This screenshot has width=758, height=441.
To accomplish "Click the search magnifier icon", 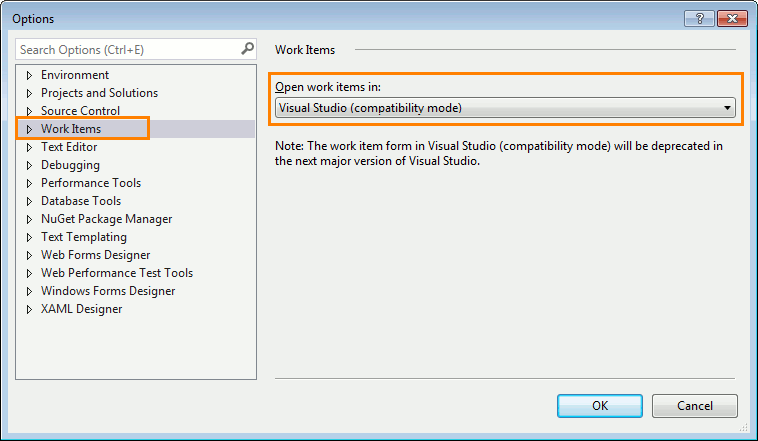I will 247,48.
